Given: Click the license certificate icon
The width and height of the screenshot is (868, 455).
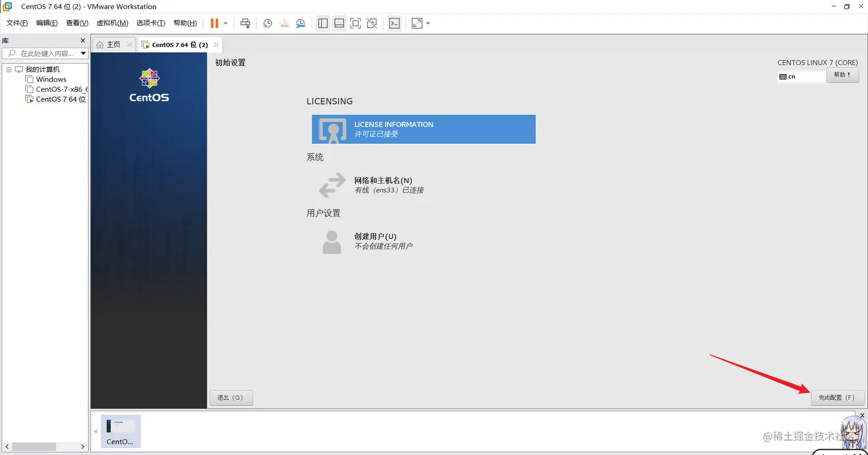Looking at the screenshot, I should coord(332,130).
